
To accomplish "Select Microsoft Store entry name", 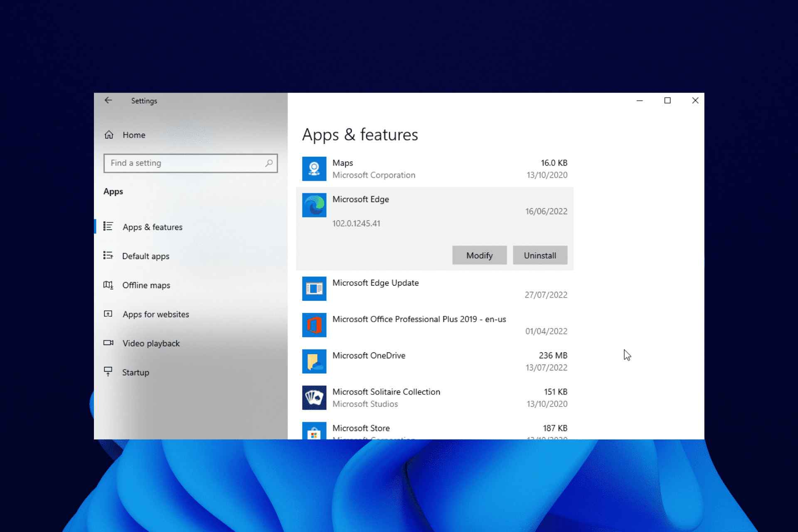I will click(361, 428).
